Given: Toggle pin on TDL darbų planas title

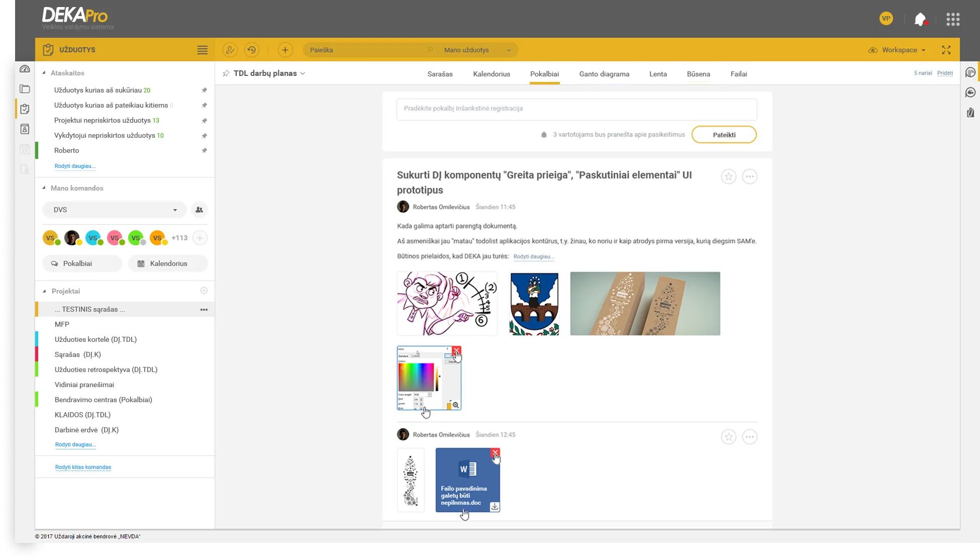Looking at the screenshot, I should tap(226, 73).
